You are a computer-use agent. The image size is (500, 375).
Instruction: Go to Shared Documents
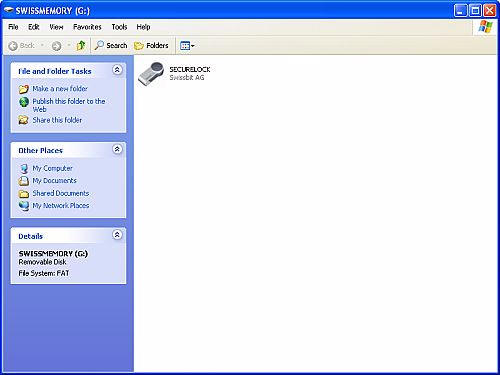point(61,193)
